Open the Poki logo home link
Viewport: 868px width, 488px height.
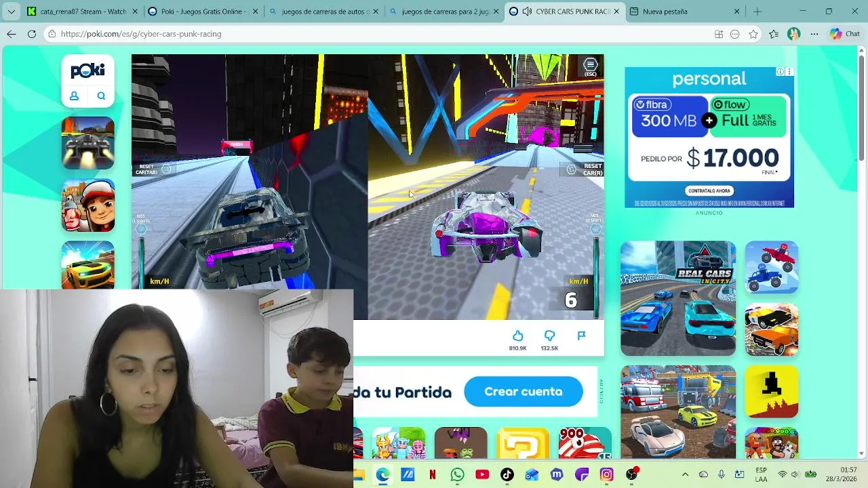pos(87,70)
